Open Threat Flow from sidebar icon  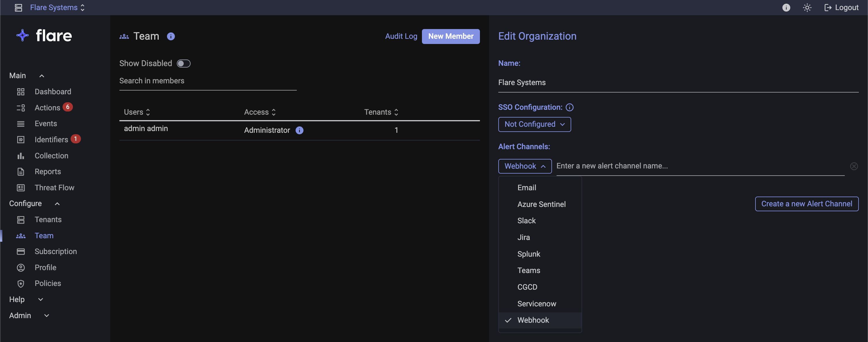coord(21,188)
